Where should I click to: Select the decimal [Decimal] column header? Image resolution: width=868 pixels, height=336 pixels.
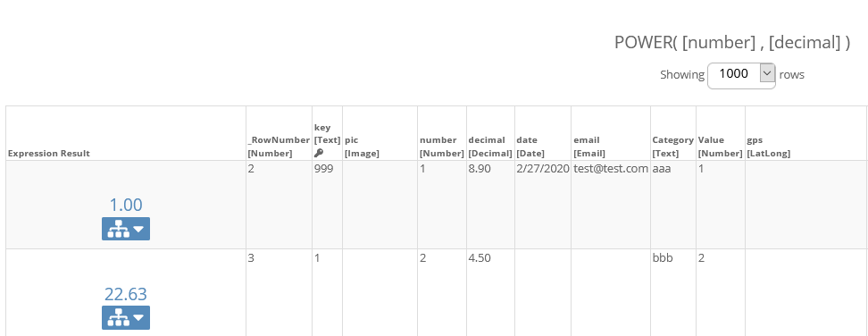pos(490,147)
